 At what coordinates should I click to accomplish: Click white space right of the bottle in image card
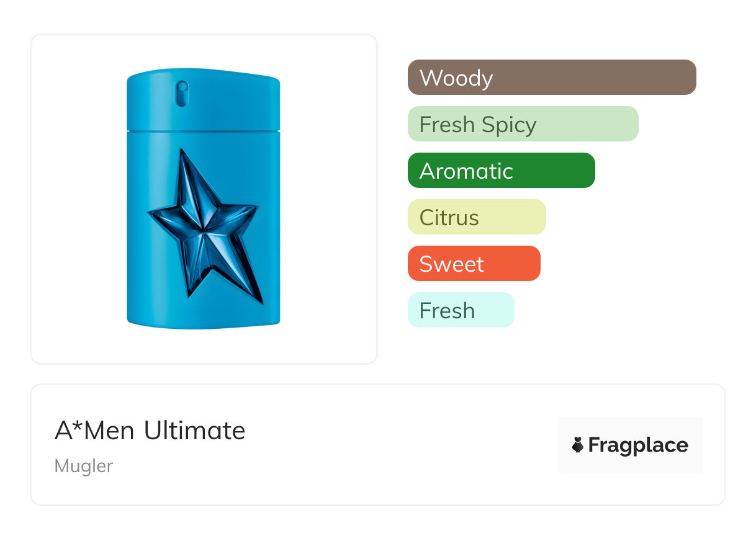[329, 199]
